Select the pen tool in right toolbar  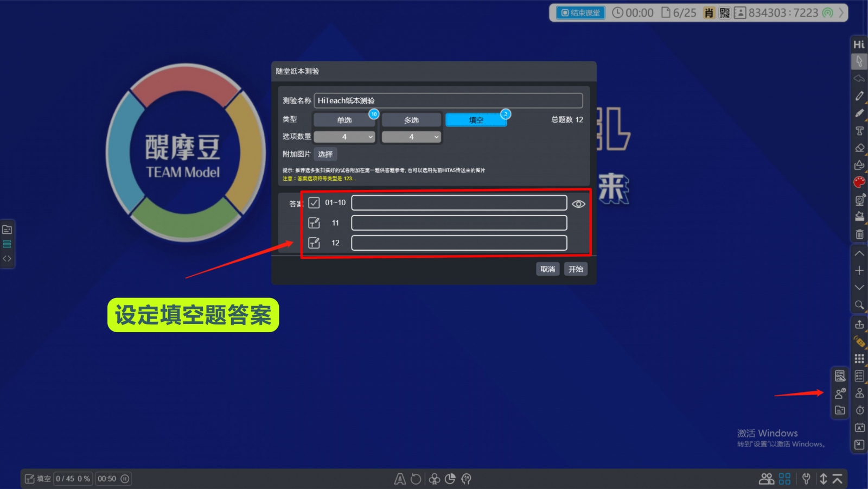[859, 96]
